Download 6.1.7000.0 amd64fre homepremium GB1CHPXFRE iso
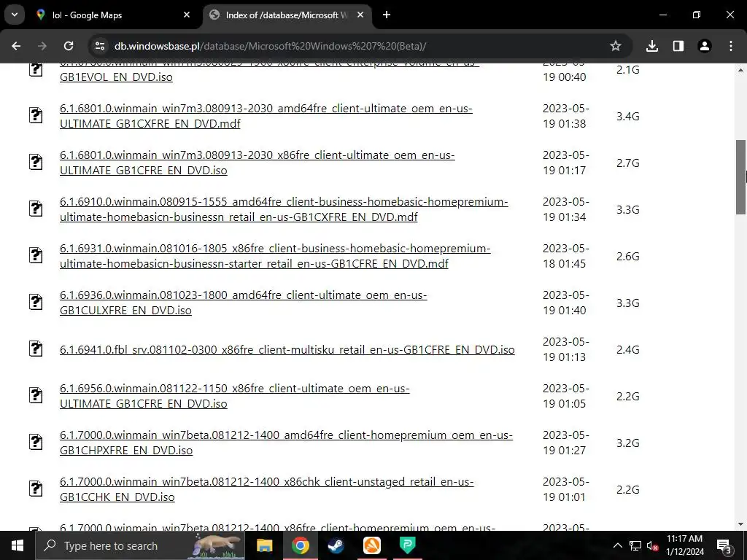This screenshot has height=560, width=747. 286,443
